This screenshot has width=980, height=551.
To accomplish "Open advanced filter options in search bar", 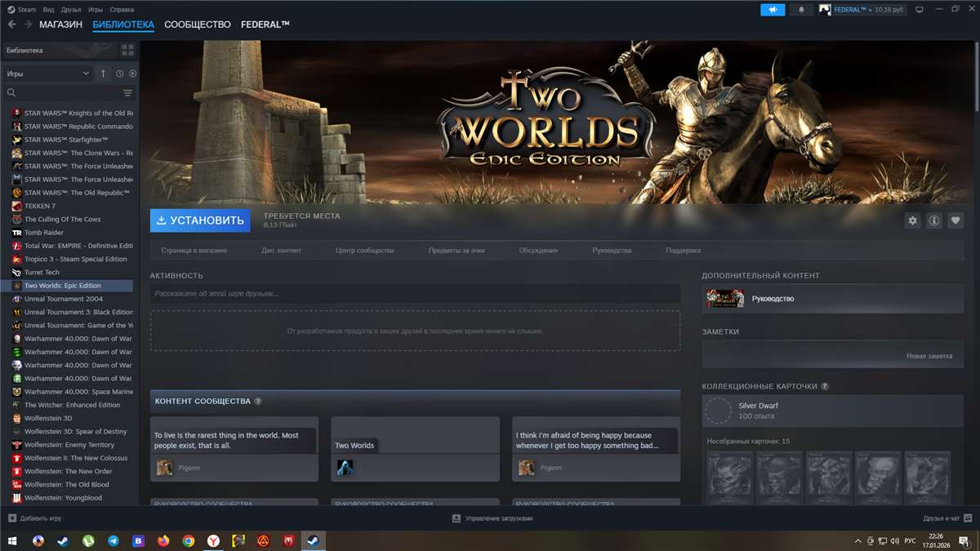I will tap(127, 93).
